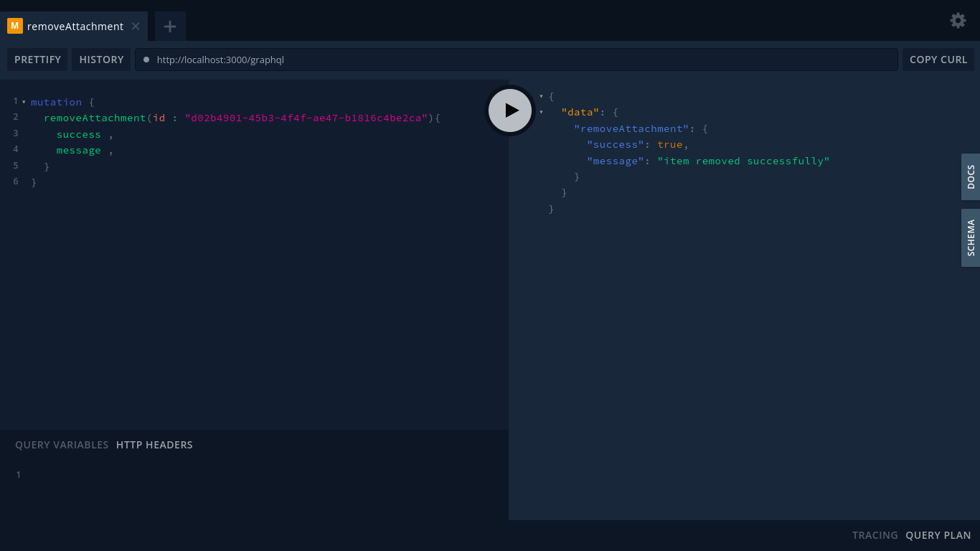Click the PRETTIFY button
The width and height of the screenshot is (980, 551).
(x=37, y=60)
